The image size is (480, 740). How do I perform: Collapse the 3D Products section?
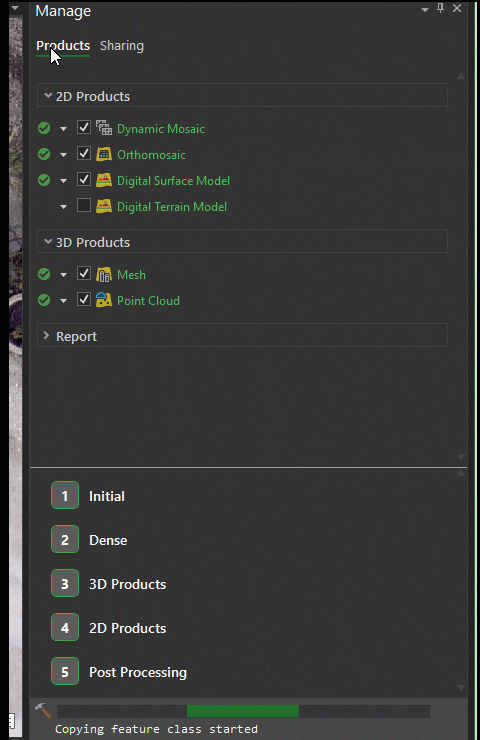click(x=48, y=241)
